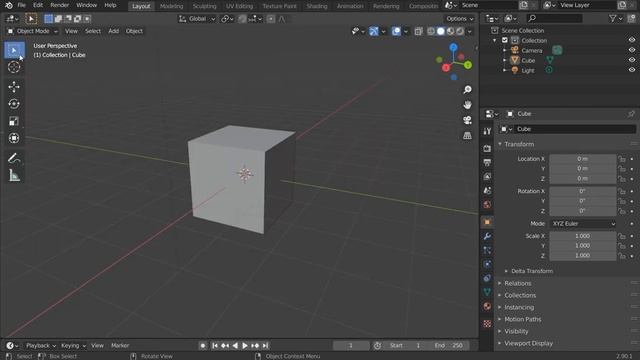This screenshot has height=360, width=640.
Task: Open the Edit menu
Action: [x=38, y=5]
